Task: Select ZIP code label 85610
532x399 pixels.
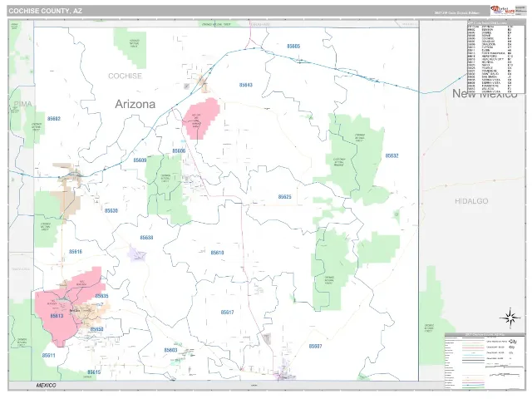Action: (217, 253)
